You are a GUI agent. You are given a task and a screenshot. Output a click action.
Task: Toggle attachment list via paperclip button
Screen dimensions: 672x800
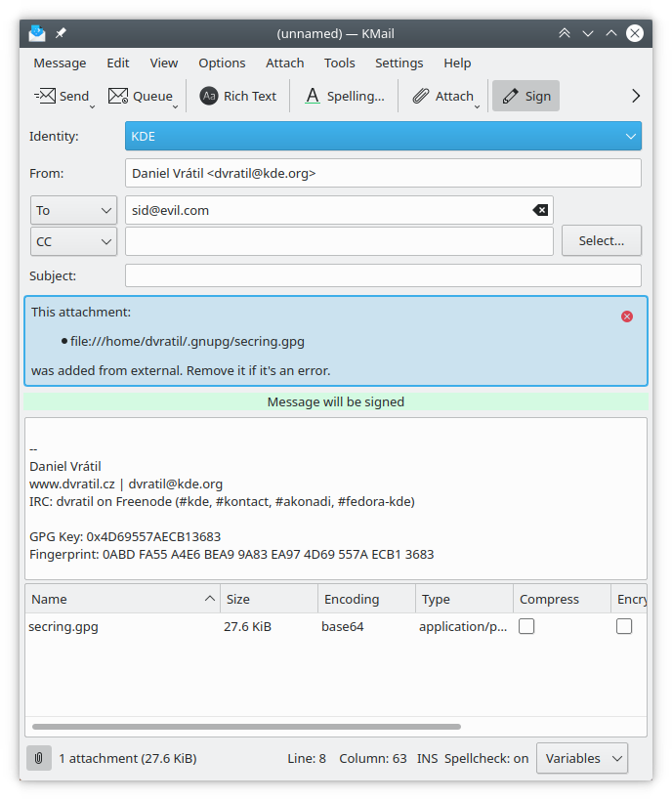coord(39,758)
